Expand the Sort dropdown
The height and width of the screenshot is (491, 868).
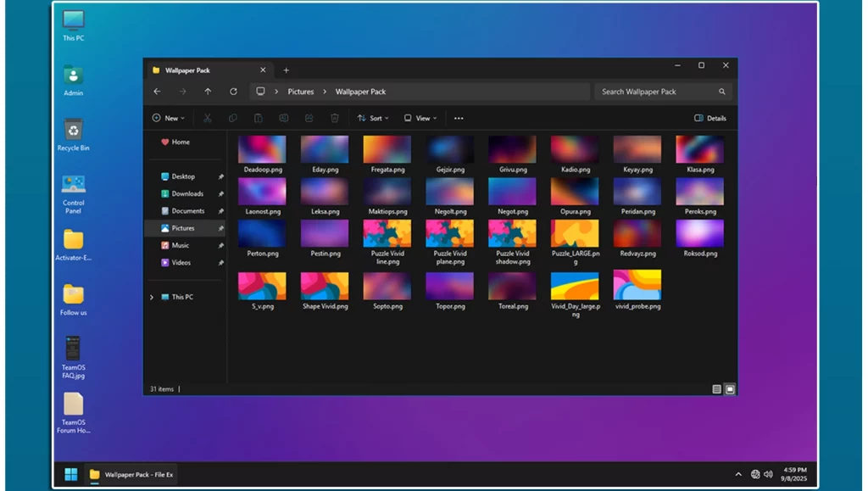coord(370,119)
